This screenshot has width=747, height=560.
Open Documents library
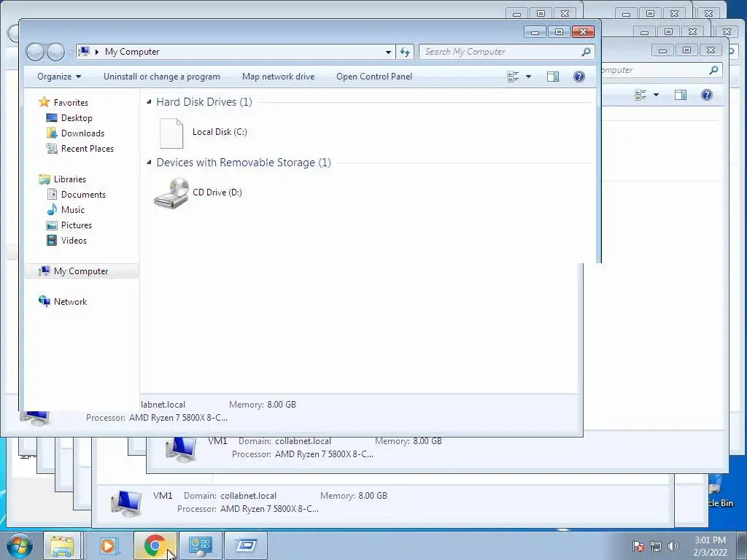coord(83,194)
